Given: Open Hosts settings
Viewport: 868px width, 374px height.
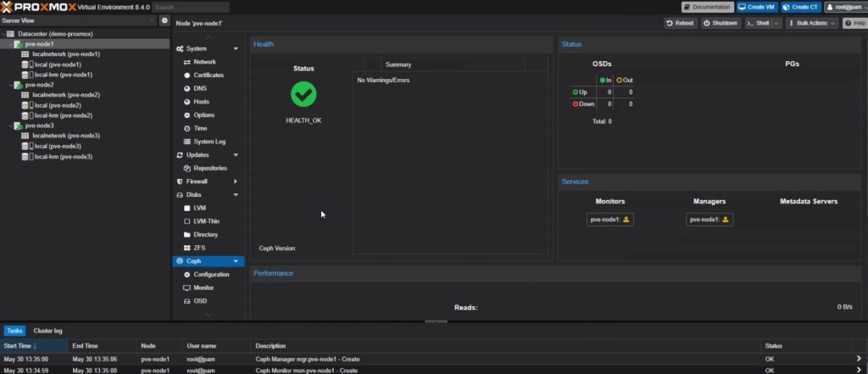Looking at the screenshot, I should click(202, 102).
